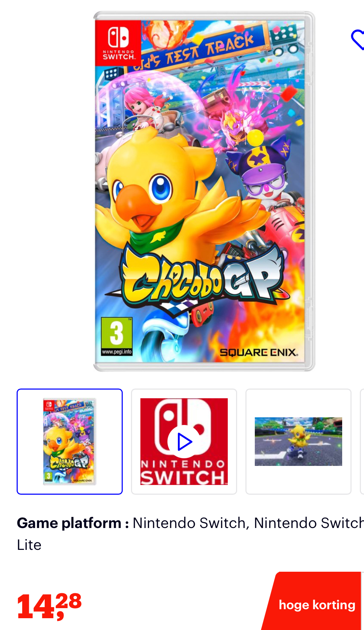The height and width of the screenshot is (630, 364).
Task: Click the www.pegi.info label
Action: pos(117,352)
